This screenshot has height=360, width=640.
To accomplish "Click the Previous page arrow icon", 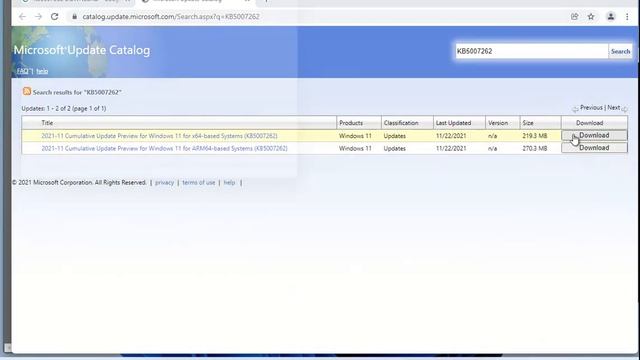I will point(575,109).
